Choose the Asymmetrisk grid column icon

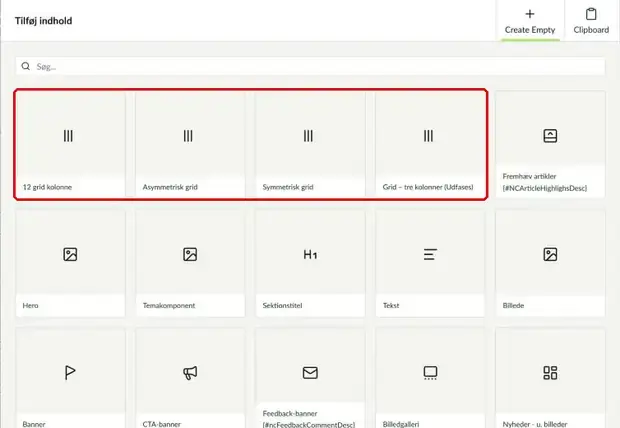(x=188, y=136)
